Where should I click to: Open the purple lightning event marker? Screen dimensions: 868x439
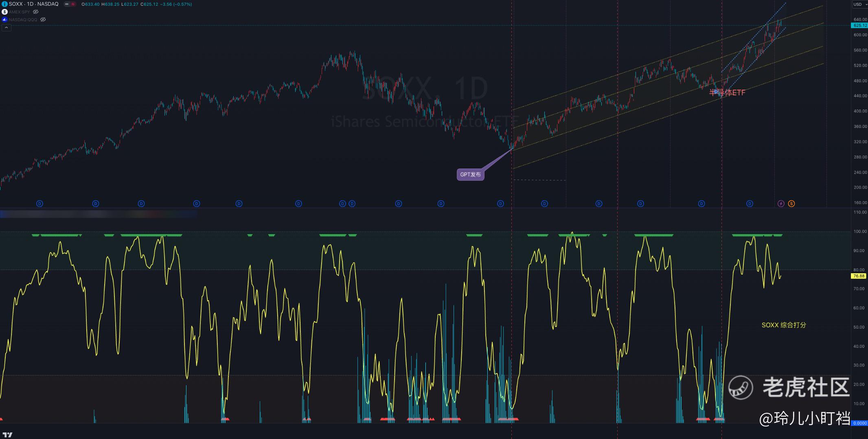(x=781, y=204)
